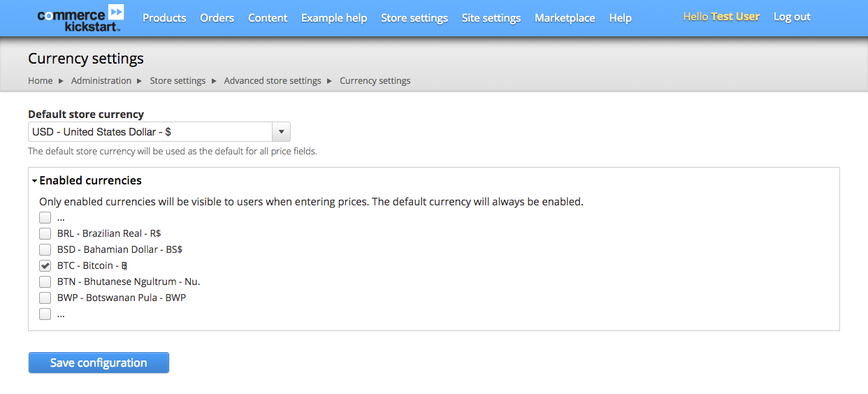The width and height of the screenshot is (868, 394).
Task: Open the Products menu
Action: tap(164, 17)
